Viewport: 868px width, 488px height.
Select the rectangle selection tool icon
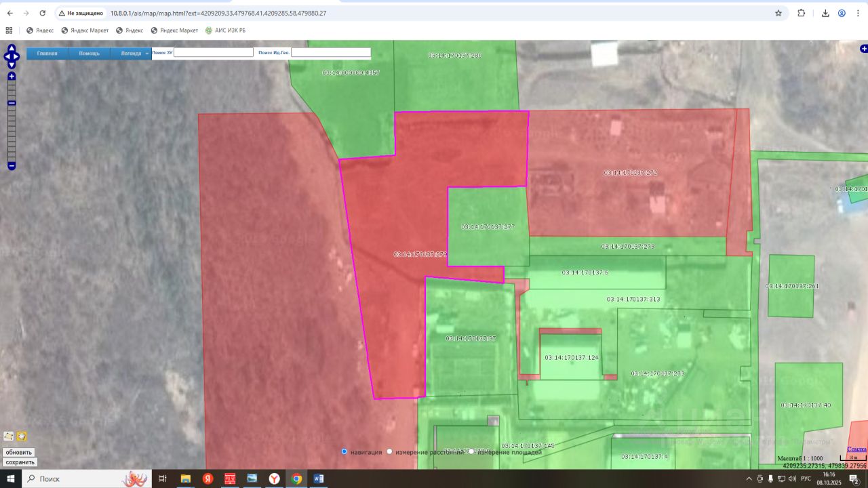point(9,436)
